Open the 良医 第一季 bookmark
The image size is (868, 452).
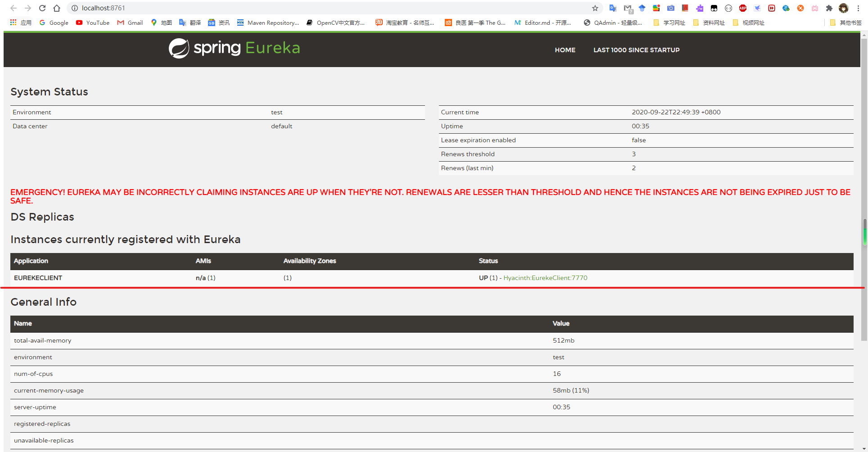pyautogui.click(x=475, y=23)
